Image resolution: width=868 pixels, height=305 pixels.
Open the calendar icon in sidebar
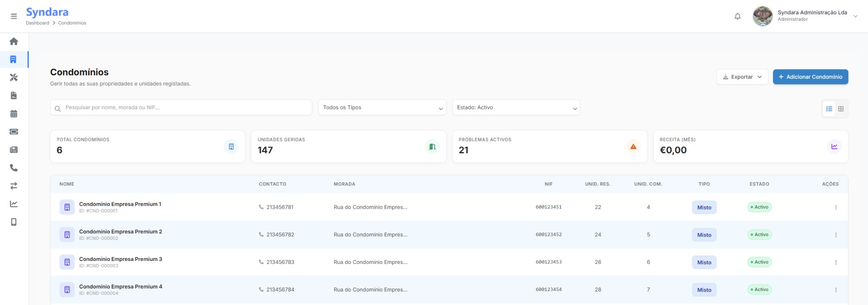coord(14,114)
